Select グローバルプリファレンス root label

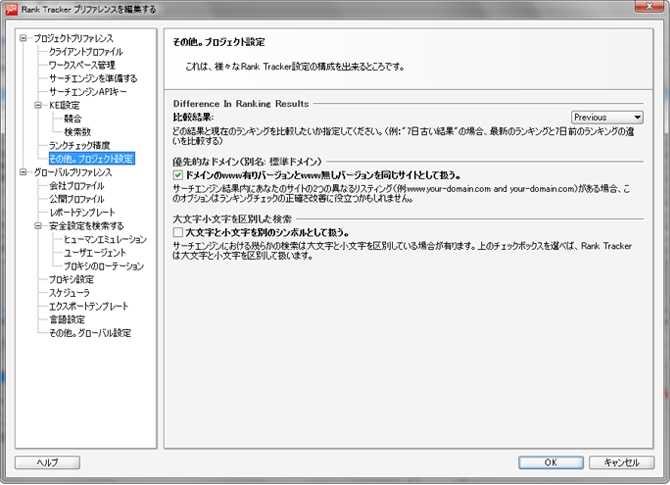[73, 172]
